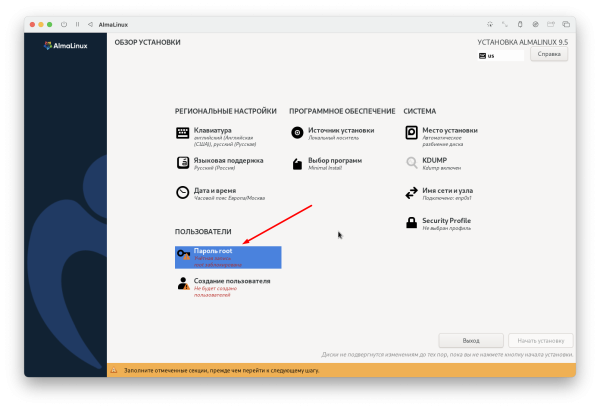The height and width of the screenshot is (409, 600).
Task: Click the warning triangle in orange bar
Action: (114, 370)
